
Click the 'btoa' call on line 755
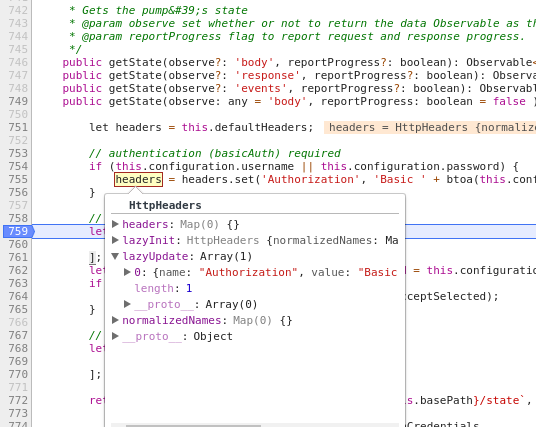[459, 179]
